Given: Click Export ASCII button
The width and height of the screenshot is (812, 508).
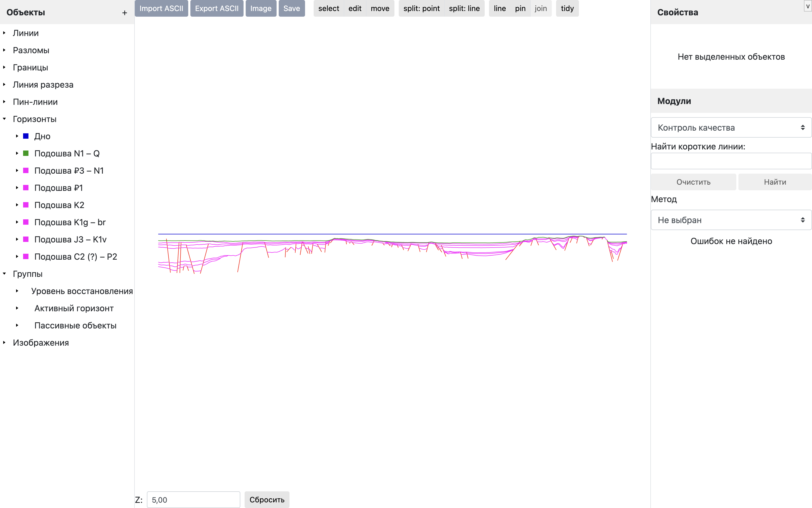Looking at the screenshot, I should tap(217, 8).
